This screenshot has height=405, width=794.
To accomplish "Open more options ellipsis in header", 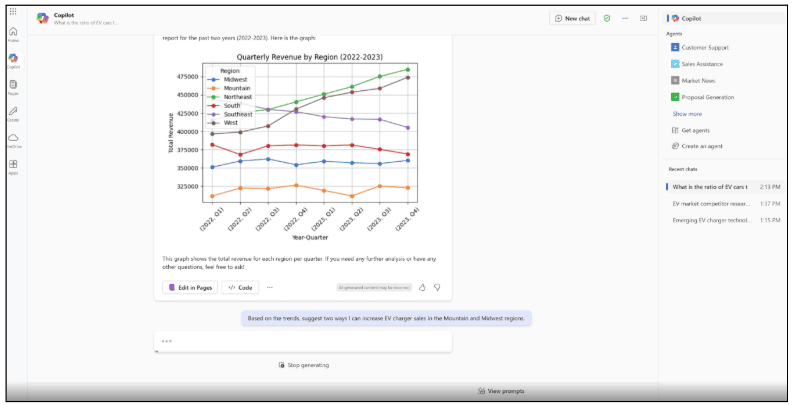I will pos(625,18).
